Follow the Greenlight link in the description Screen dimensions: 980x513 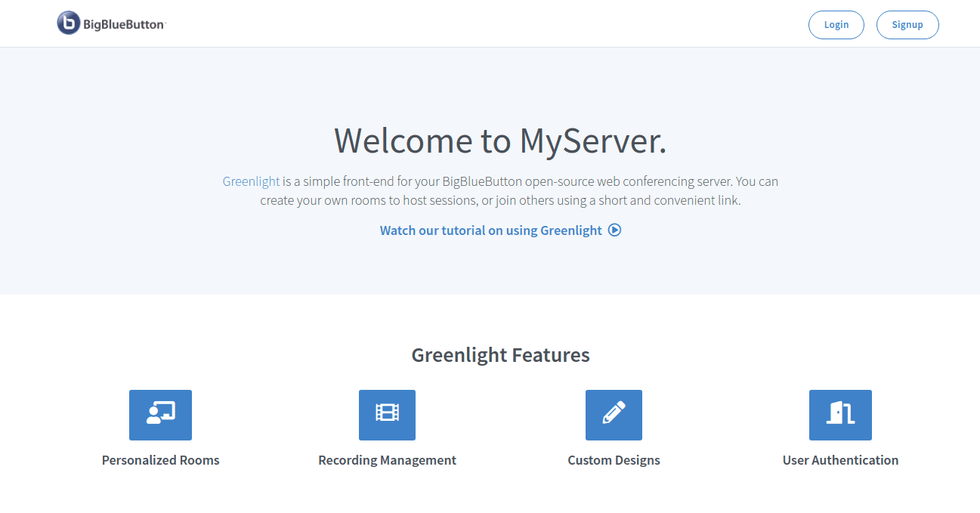(251, 181)
